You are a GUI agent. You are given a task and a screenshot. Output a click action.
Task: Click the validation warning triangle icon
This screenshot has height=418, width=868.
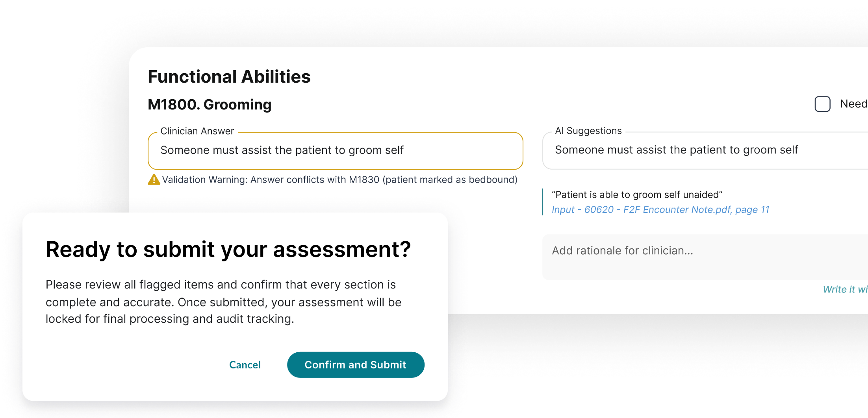click(x=154, y=179)
